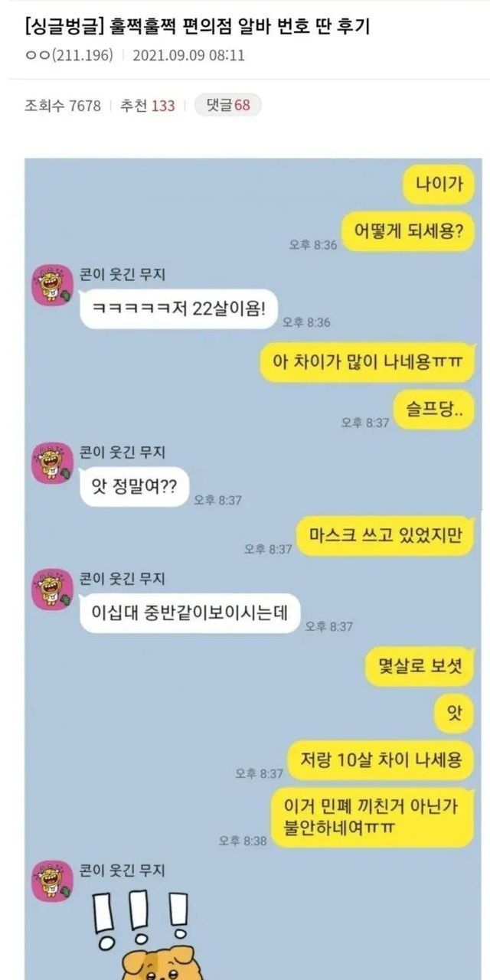The height and width of the screenshot is (980, 490).
Task: Click the '이십대 중반같이보이시는데' white bubble
Action: (x=190, y=612)
